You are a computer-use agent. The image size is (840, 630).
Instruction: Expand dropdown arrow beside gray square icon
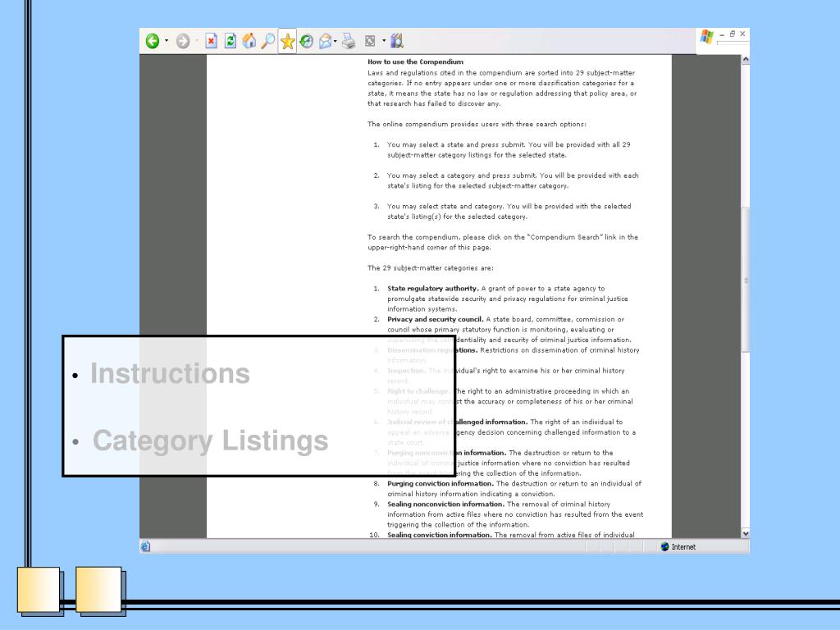(x=384, y=41)
